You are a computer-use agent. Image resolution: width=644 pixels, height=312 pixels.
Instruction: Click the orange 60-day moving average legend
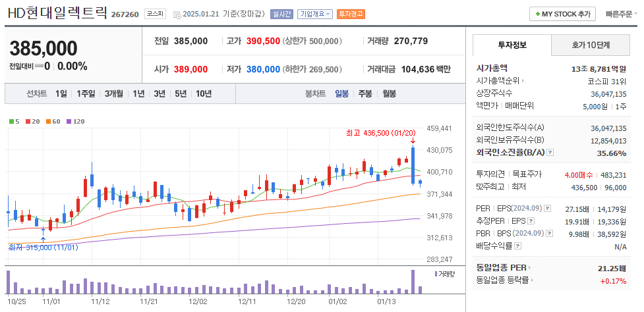point(53,121)
